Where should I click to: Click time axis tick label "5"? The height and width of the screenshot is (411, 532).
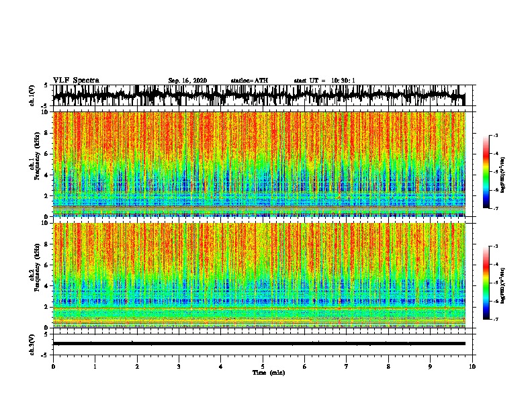263,367
